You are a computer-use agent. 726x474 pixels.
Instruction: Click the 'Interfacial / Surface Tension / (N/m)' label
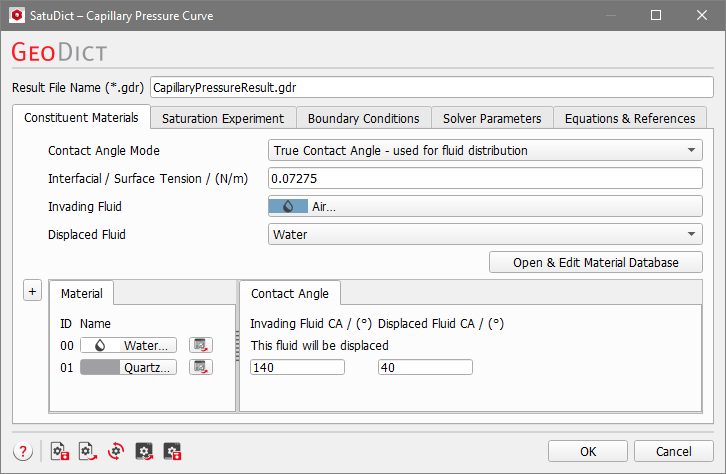[148, 179]
